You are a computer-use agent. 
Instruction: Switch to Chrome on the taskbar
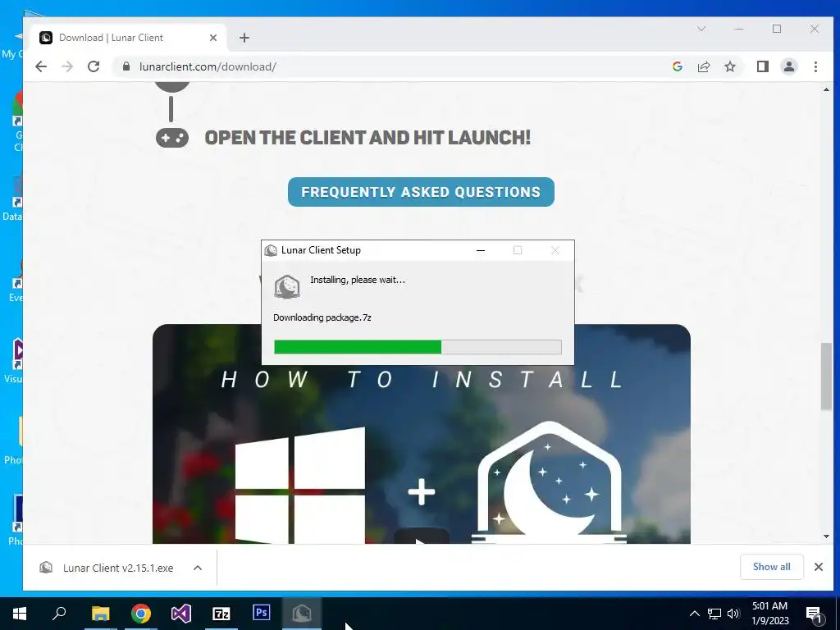pyautogui.click(x=141, y=614)
